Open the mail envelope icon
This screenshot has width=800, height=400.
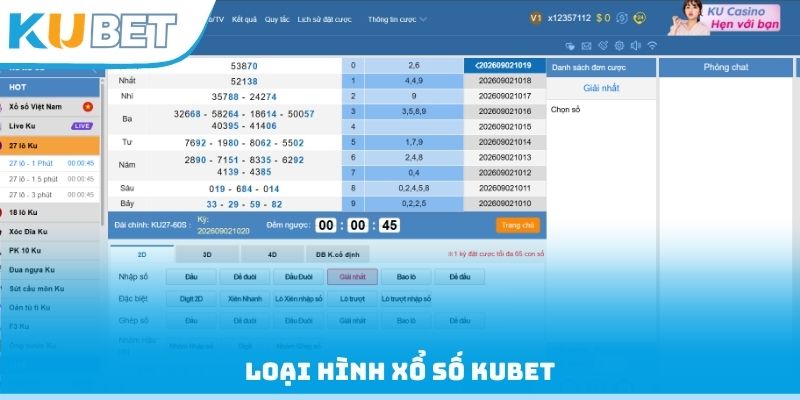coord(586,46)
